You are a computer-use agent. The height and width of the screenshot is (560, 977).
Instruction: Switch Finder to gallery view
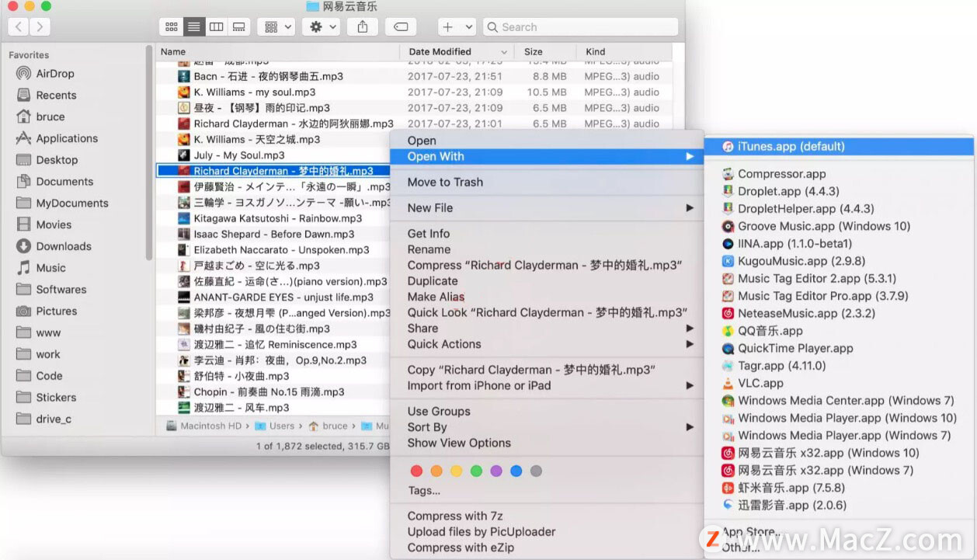[x=239, y=26]
